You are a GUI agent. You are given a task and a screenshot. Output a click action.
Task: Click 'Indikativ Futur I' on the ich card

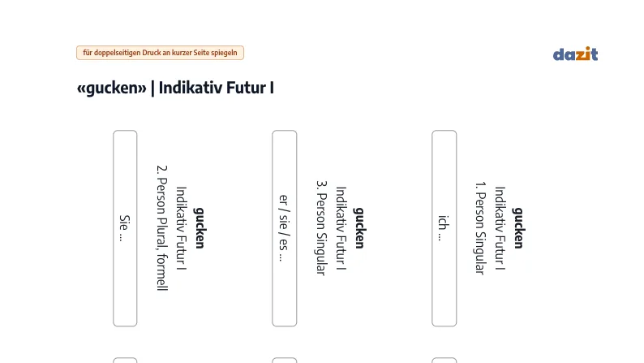pos(500,228)
